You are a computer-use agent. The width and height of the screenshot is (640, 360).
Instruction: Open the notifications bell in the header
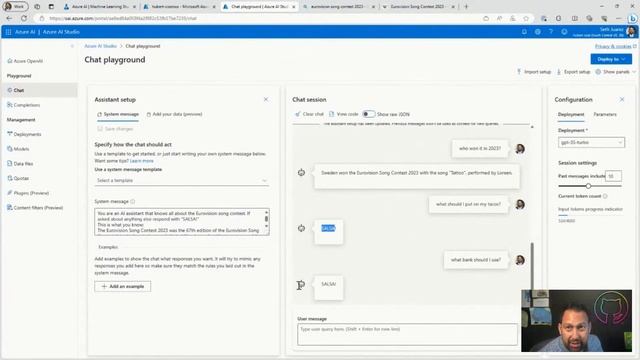click(x=524, y=32)
